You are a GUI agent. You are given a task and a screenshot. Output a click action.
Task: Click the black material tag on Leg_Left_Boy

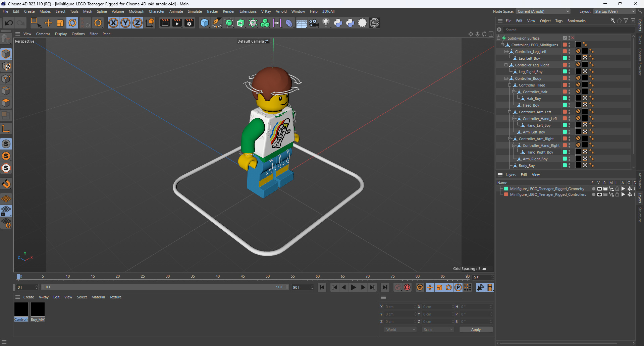[578, 58]
